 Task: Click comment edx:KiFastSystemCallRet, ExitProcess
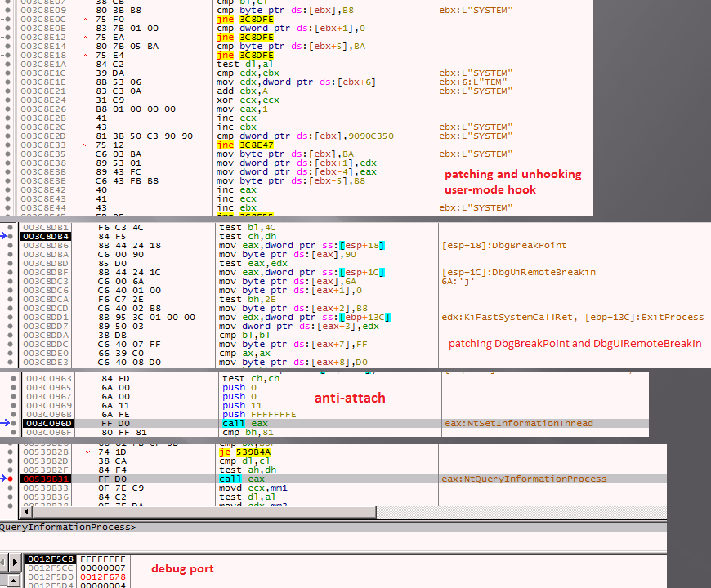(573, 317)
